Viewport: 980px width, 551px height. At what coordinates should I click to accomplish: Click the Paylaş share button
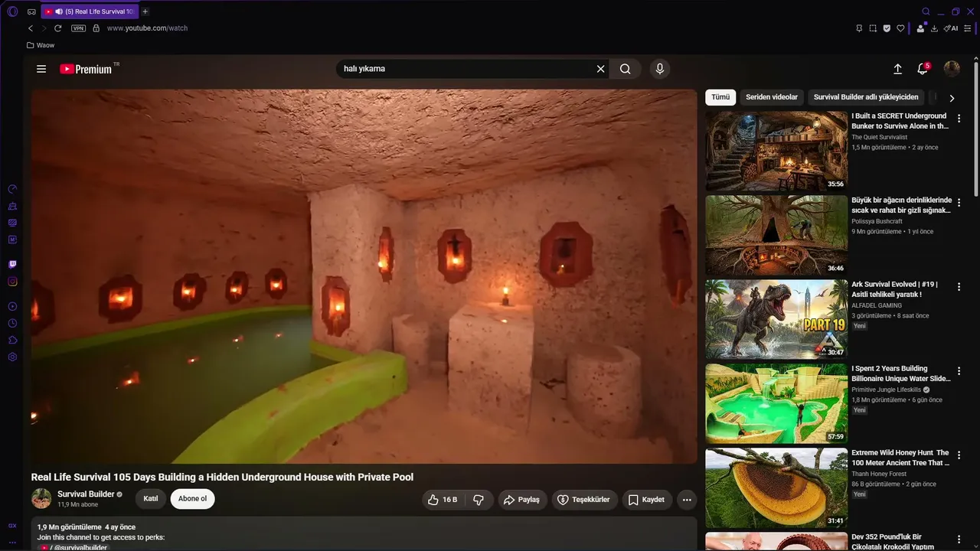[521, 500]
